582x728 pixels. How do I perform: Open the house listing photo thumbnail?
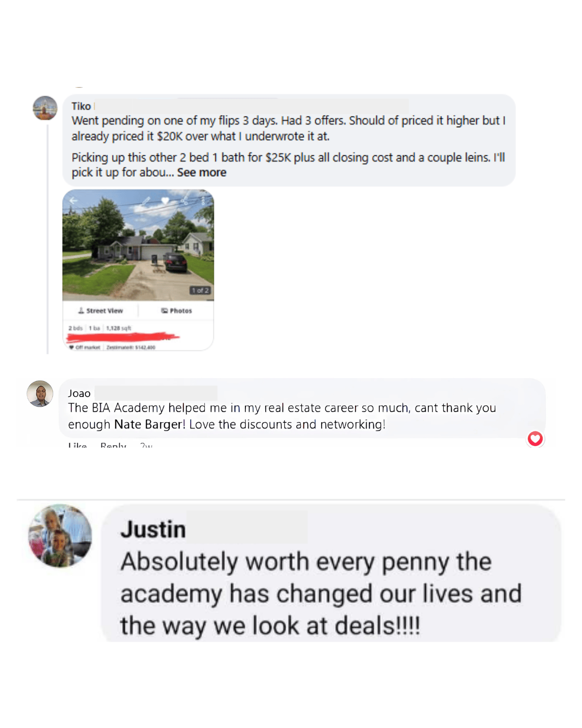pyautogui.click(x=138, y=245)
